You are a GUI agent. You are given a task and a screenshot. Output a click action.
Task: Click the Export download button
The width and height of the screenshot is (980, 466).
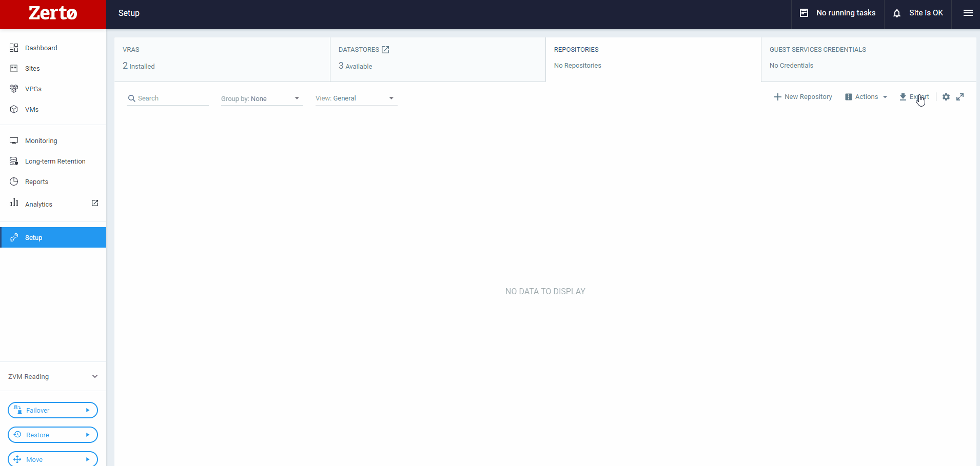tap(913, 97)
